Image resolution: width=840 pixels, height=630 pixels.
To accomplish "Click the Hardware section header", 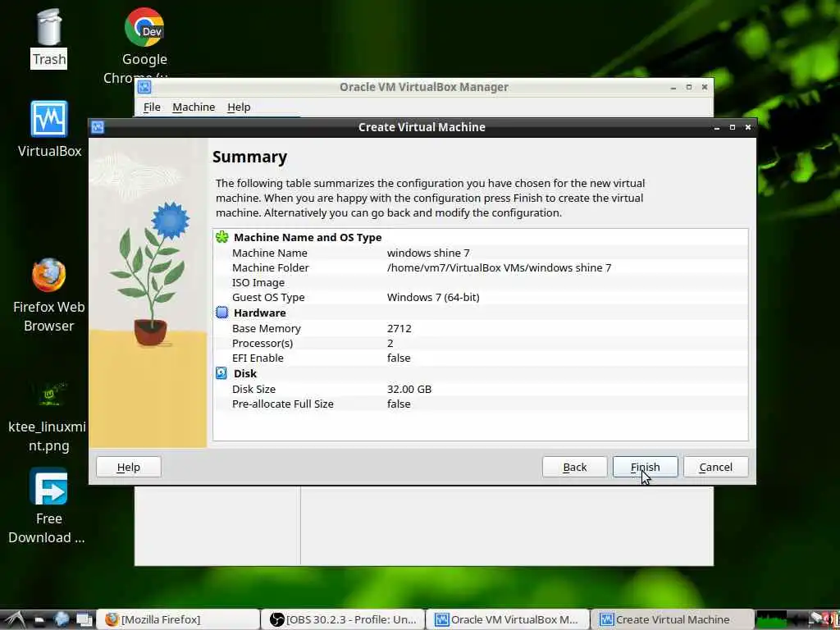I will coord(260,313).
